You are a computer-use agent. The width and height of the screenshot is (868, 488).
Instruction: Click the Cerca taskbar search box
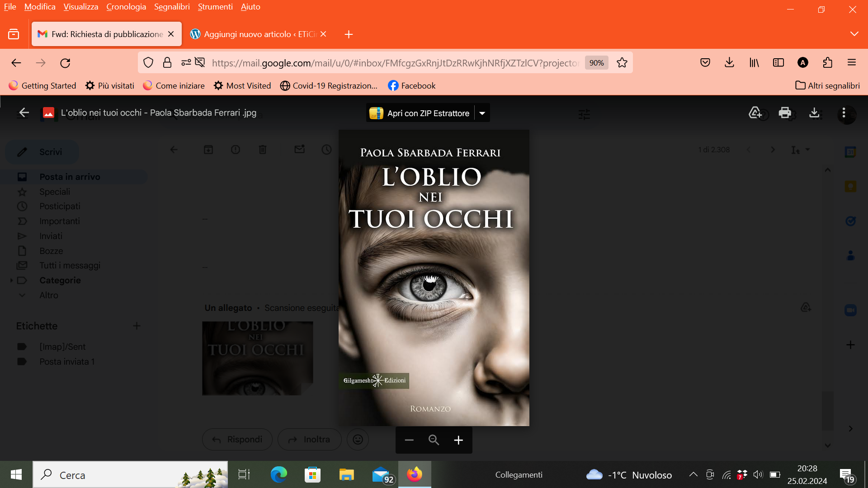[131, 475]
